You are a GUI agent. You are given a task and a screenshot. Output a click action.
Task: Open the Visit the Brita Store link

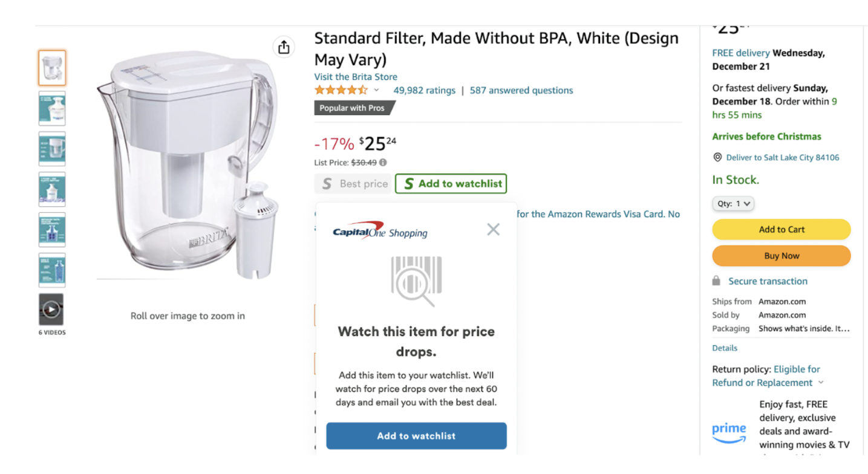[x=356, y=77]
